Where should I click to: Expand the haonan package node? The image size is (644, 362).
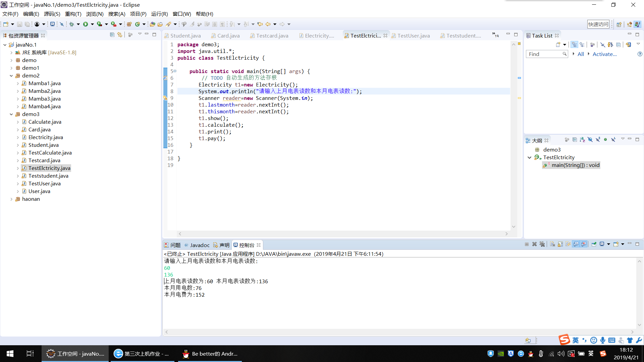click(x=11, y=199)
